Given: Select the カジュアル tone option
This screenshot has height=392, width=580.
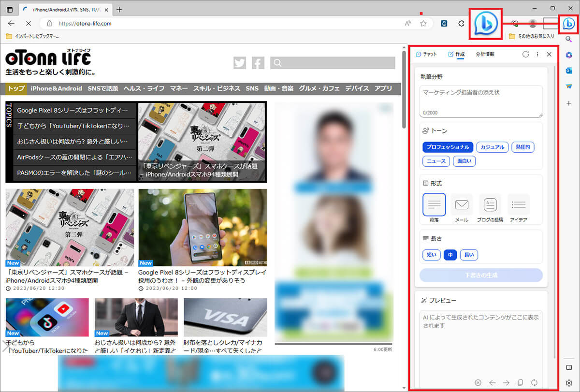Looking at the screenshot, I should coord(492,147).
